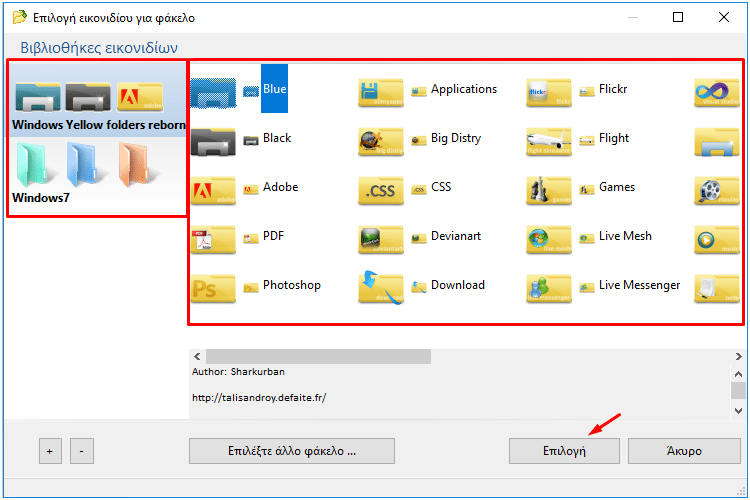Select the large Photoshop Ps folder icon

click(x=213, y=289)
